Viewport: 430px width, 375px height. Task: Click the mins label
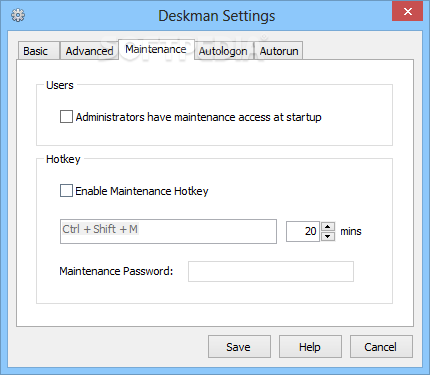coord(351,231)
